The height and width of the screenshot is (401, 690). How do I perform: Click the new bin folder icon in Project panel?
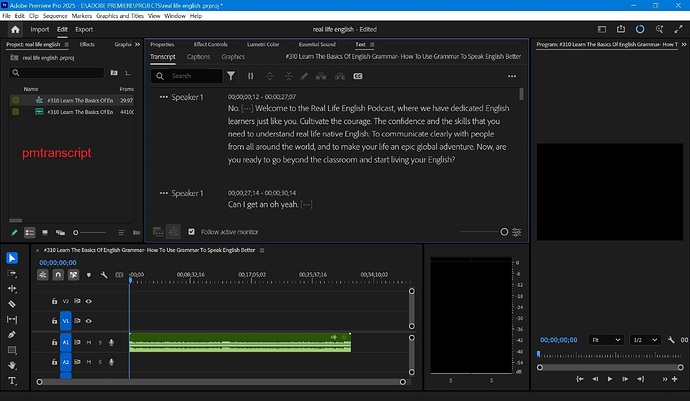tap(114, 73)
